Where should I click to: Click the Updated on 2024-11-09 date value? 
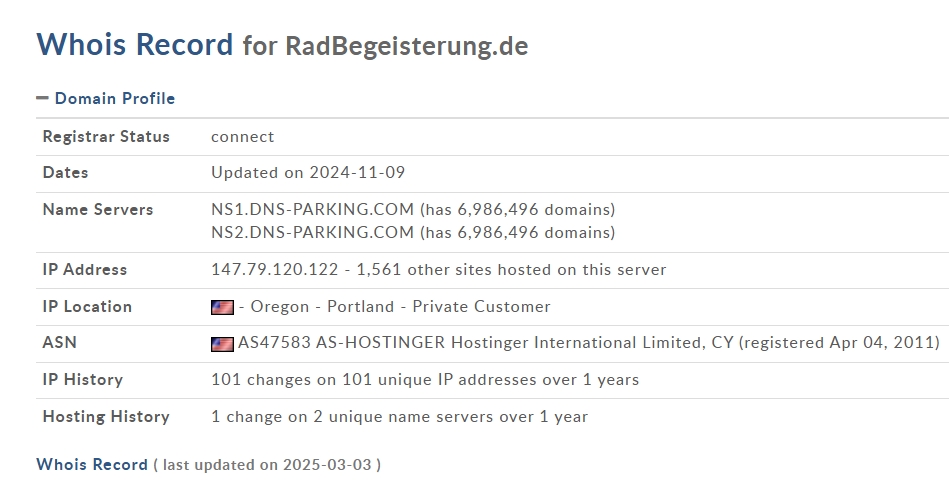(x=308, y=173)
